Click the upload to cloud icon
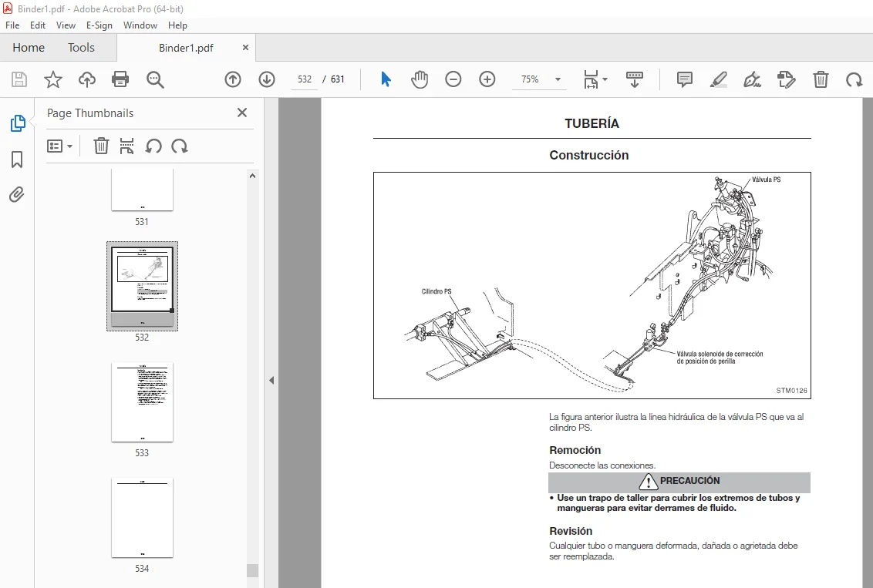The height and width of the screenshot is (588, 873). tap(87, 79)
